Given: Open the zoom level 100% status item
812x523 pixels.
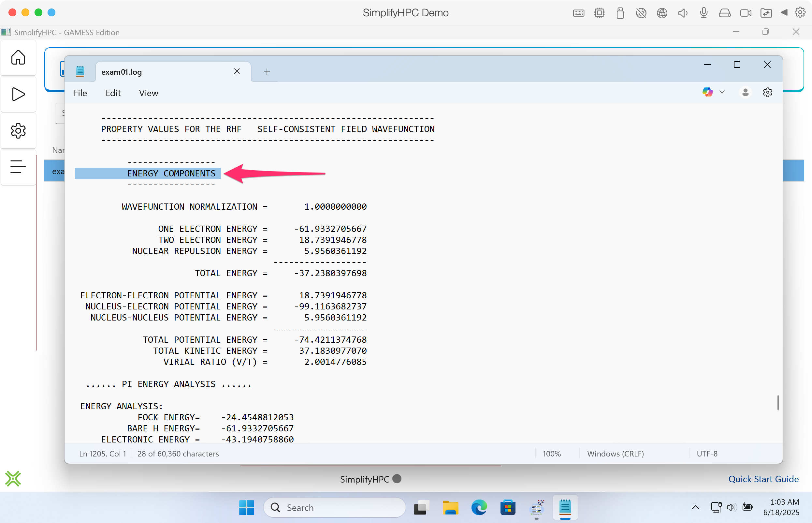Looking at the screenshot, I should point(551,454).
